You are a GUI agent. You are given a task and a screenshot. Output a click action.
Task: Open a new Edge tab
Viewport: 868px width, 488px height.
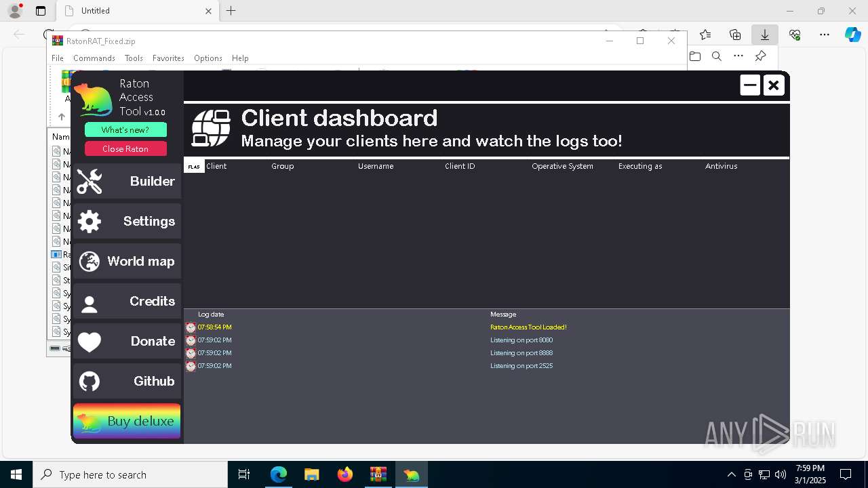[x=231, y=11]
